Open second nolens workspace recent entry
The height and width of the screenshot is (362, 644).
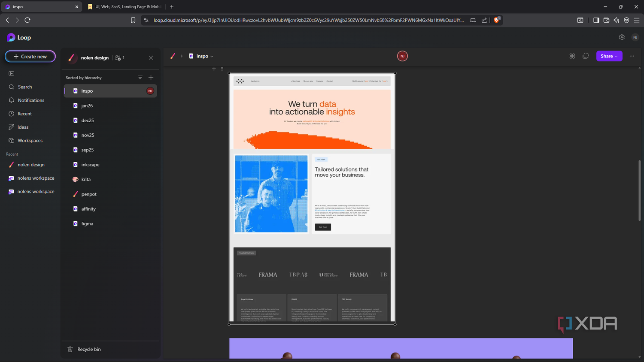point(36,192)
